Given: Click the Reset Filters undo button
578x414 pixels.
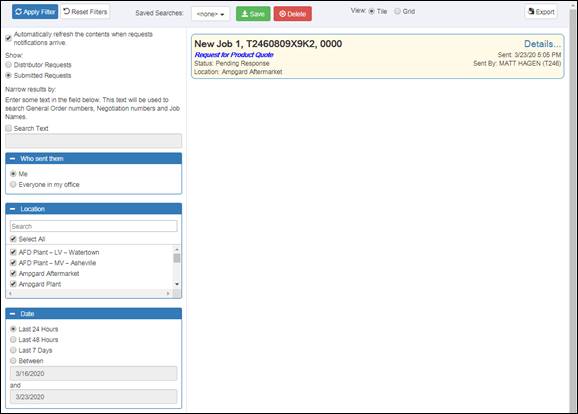Looking at the screenshot, I should coord(86,12).
